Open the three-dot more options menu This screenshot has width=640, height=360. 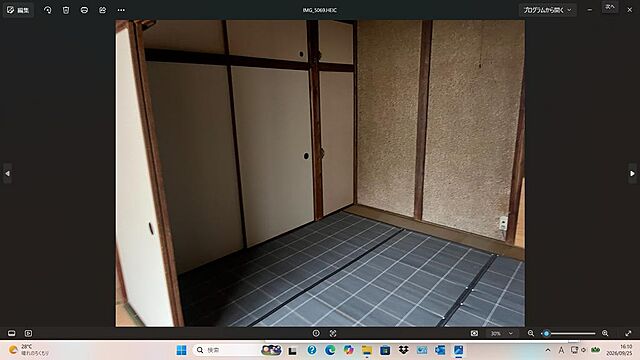pos(121,10)
